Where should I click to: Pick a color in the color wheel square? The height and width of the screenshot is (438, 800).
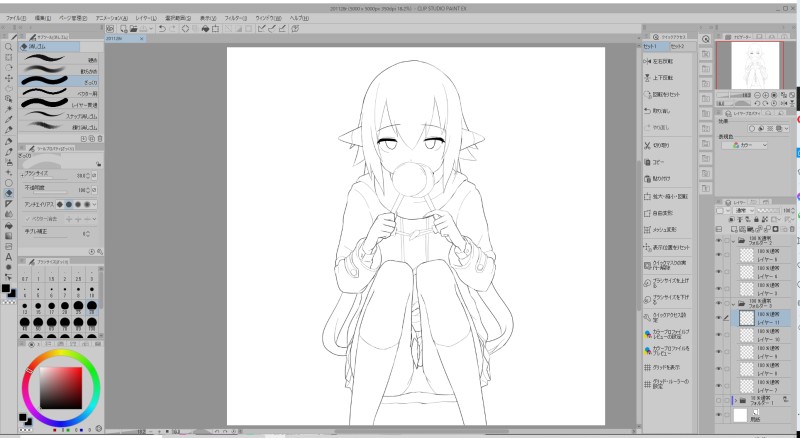[x=61, y=387]
